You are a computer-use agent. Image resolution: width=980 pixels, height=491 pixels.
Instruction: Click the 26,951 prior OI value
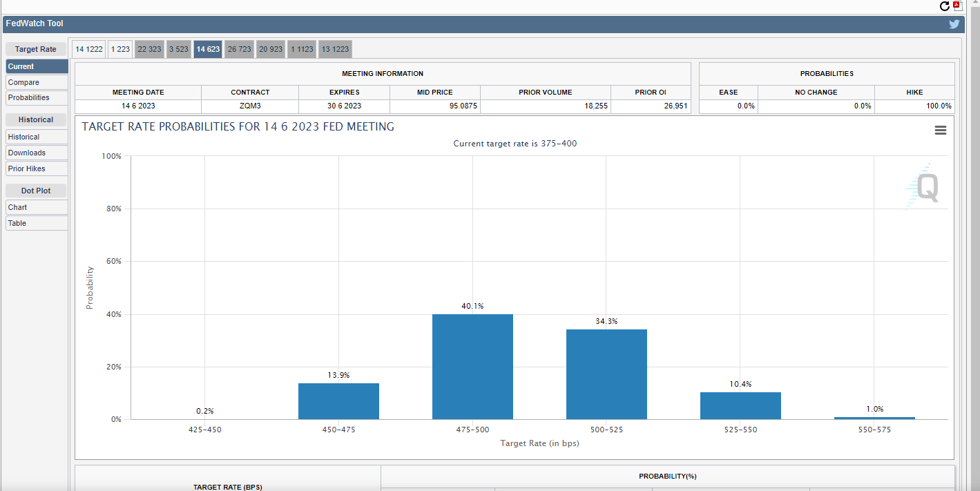click(x=674, y=106)
